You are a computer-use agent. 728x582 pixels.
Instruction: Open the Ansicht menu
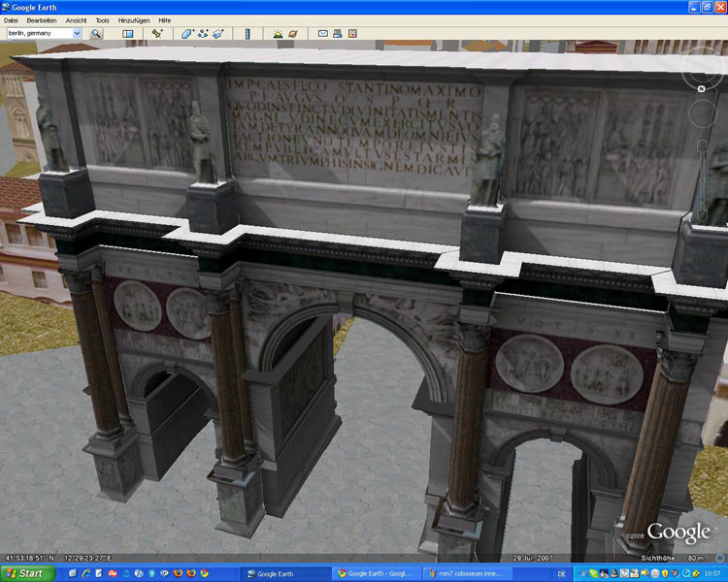pyautogui.click(x=76, y=19)
